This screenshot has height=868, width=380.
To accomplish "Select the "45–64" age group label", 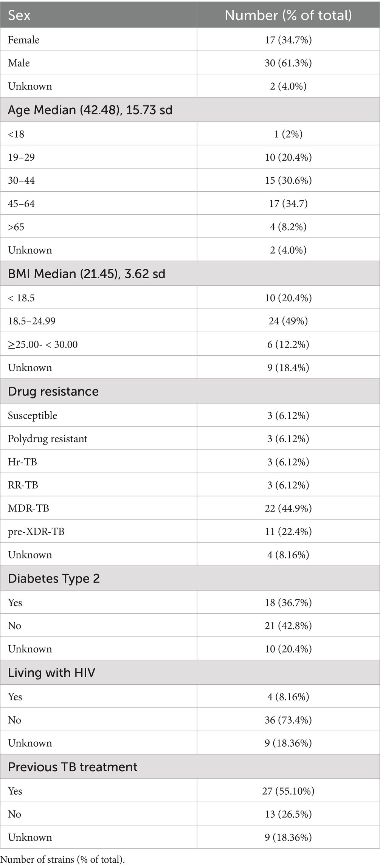I will pos(21,204).
